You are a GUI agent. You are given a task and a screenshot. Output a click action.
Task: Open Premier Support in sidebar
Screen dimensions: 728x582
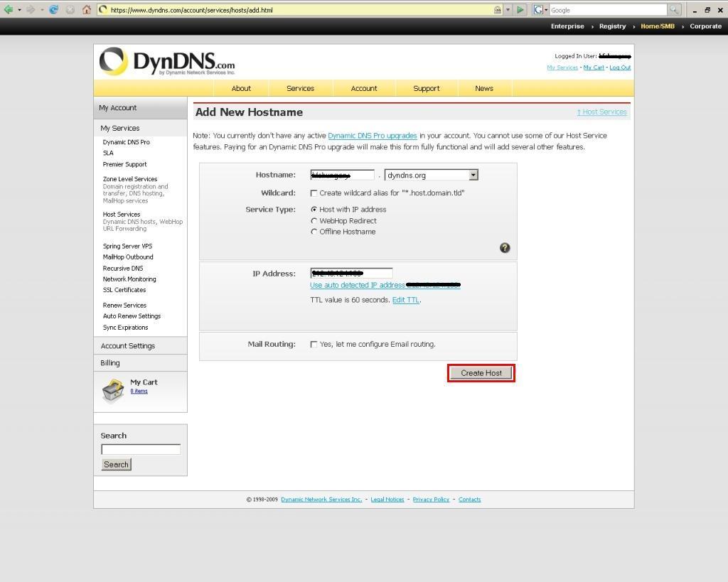[x=124, y=164]
